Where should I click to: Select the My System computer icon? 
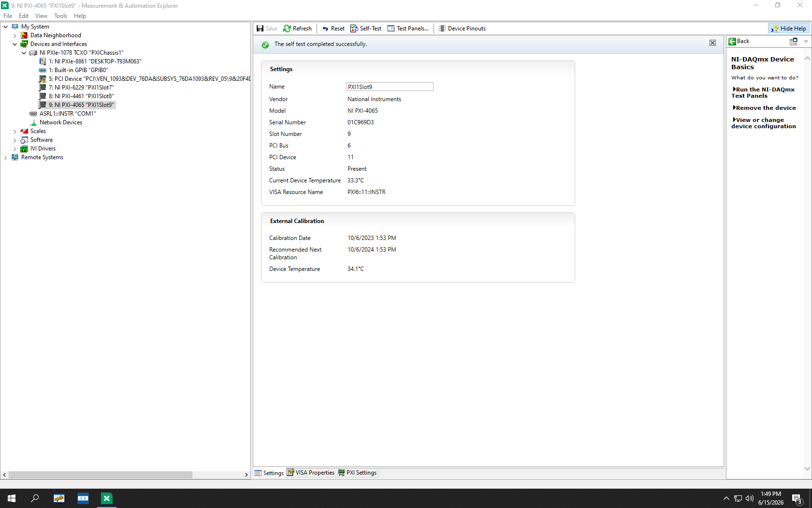(15, 27)
